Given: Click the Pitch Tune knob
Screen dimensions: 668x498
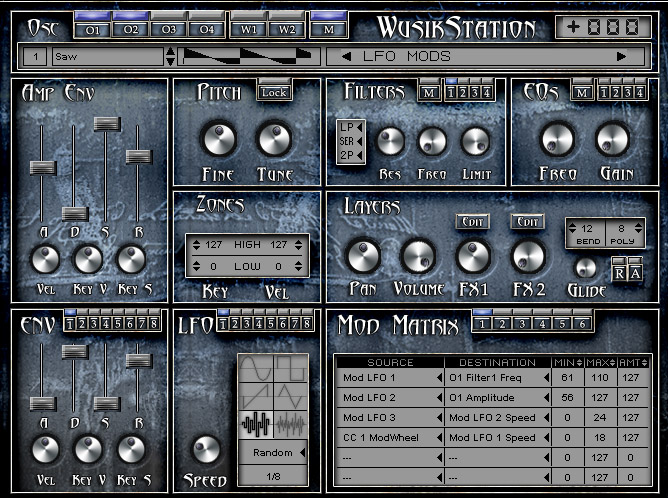Looking at the screenshot, I should click(x=274, y=139).
